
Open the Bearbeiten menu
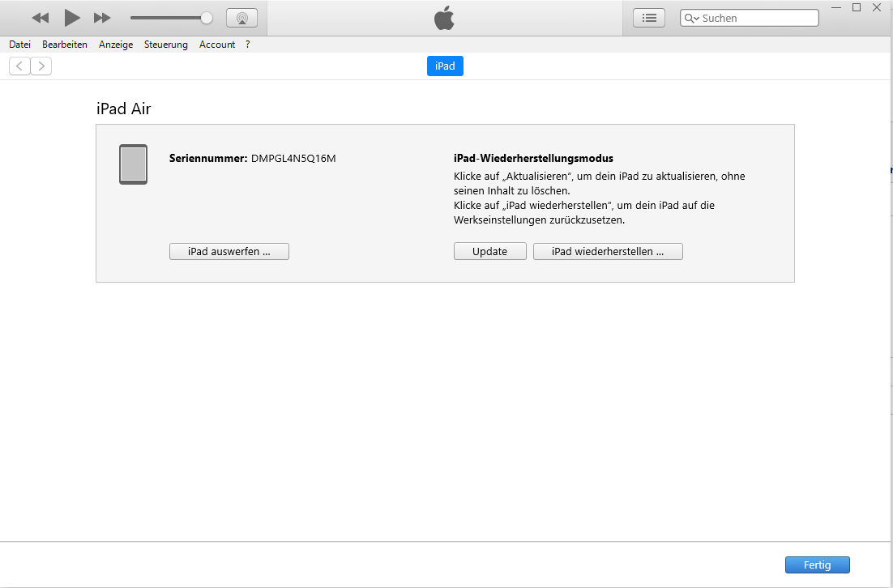pyautogui.click(x=65, y=45)
